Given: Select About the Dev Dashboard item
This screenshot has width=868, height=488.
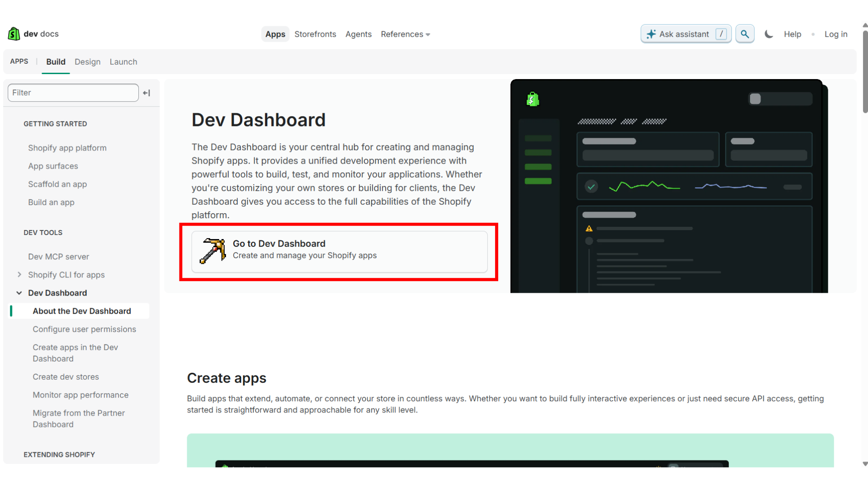Looking at the screenshot, I should pyautogui.click(x=82, y=311).
